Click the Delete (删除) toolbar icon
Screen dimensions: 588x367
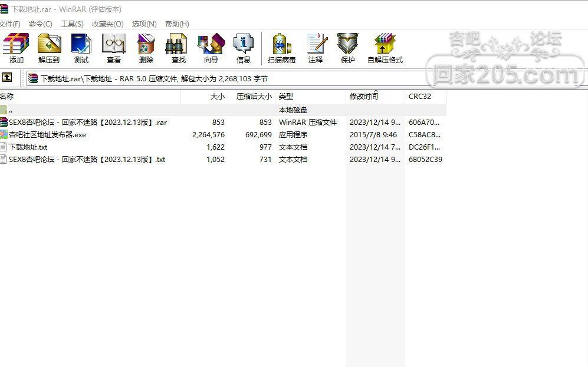(x=146, y=44)
